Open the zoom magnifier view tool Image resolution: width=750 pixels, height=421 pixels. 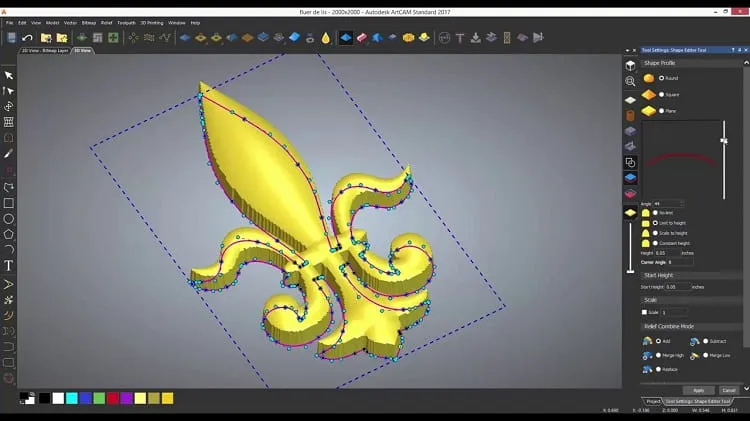pos(630,81)
